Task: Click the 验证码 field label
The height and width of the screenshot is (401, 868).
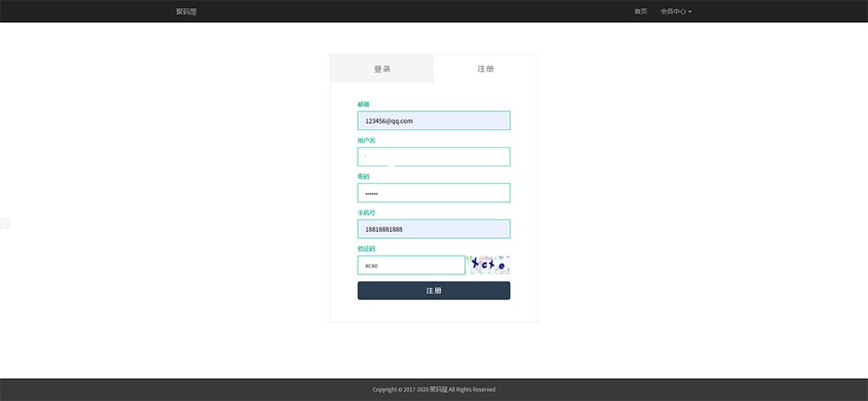Action: [367, 249]
